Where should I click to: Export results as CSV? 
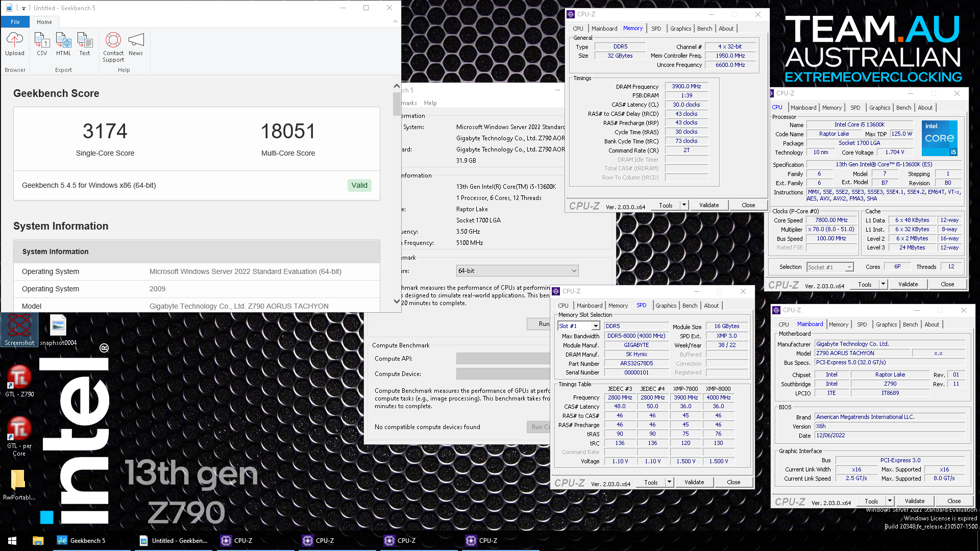42,44
